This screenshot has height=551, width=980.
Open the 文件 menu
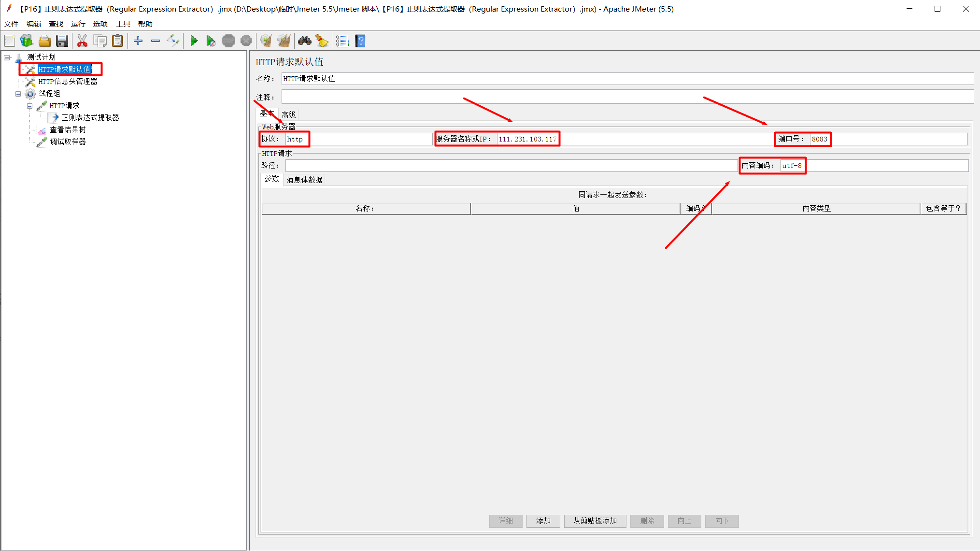click(11, 24)
